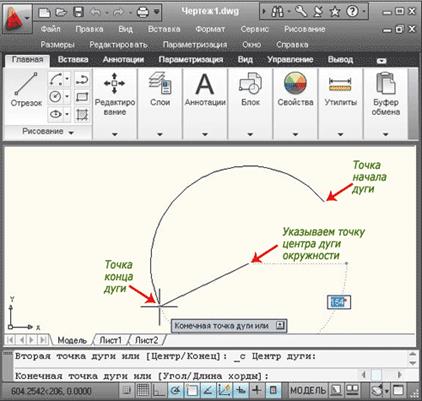Open the Аннотации text tool
This screenshot has width=422, height=401.
pyautogui.click(x=205, y=84)
